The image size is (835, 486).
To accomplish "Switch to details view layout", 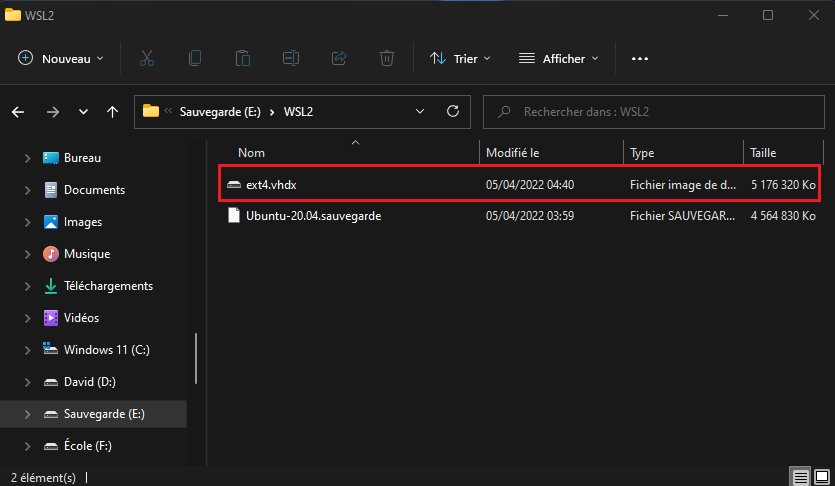I will (800, 477).
